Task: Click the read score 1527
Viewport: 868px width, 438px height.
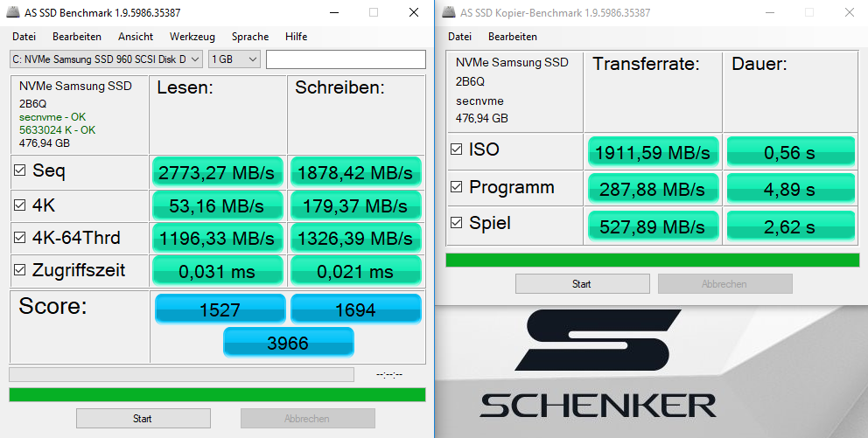Action: [220, 309]
